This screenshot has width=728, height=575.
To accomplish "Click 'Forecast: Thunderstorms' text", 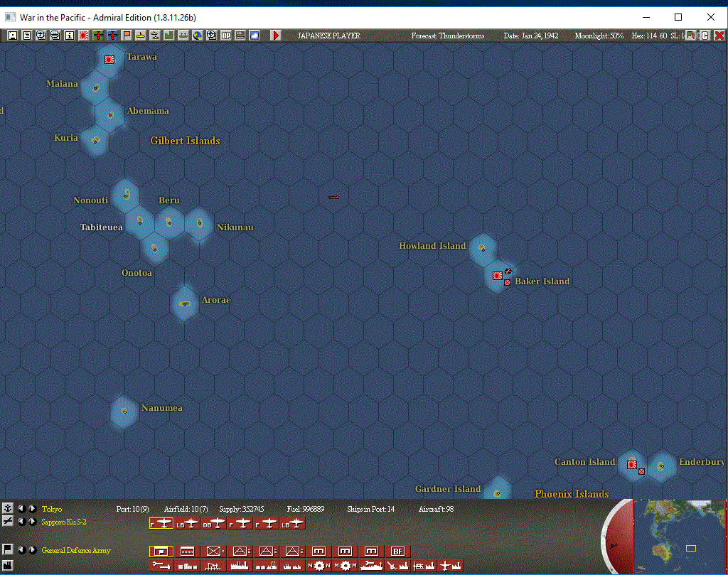I will point(448,36).
